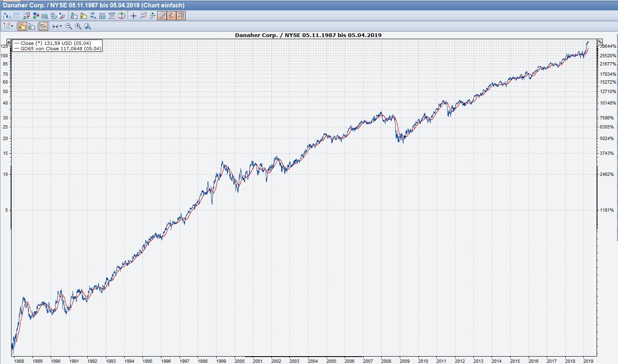The height and width of the screenshot is (364, 618).
Task: Click the blue Close line sample in legend
Action: coord(16,43)
